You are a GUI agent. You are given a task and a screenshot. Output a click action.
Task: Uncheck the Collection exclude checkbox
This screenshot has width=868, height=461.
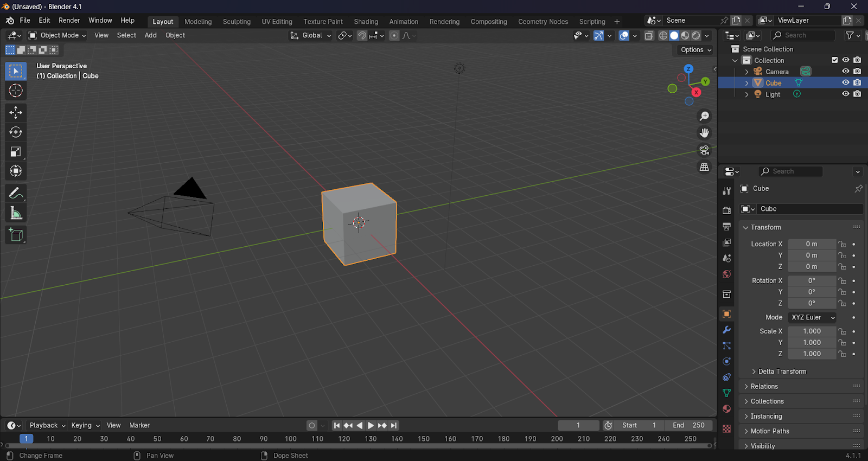coord(835,60)
